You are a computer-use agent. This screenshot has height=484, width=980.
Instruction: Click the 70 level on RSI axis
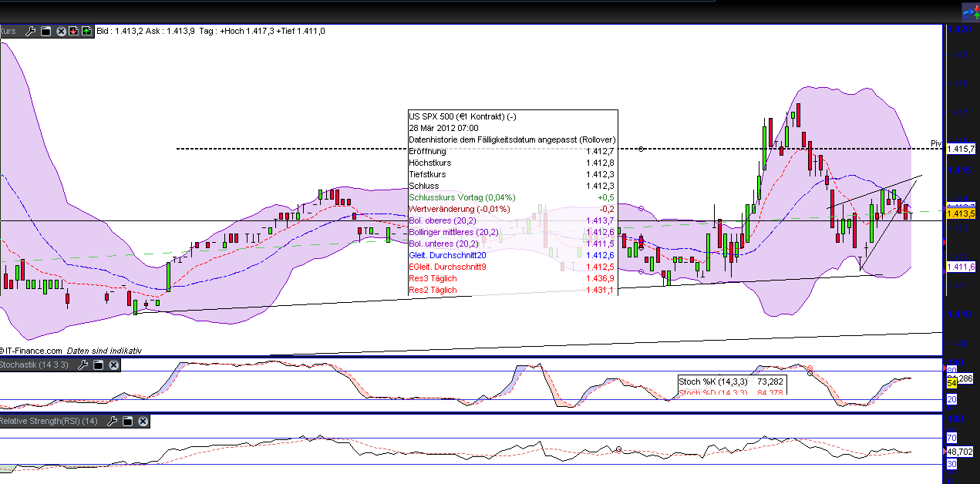951,438
